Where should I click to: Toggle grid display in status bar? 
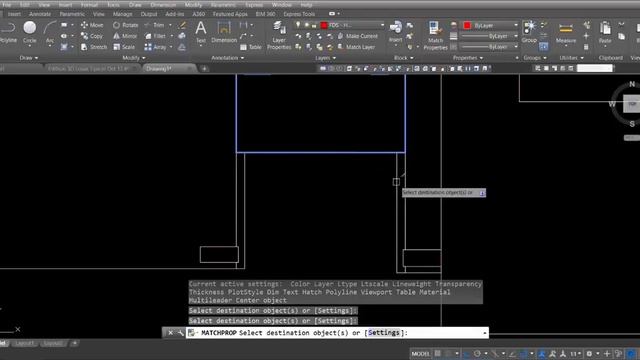[438, 353]
